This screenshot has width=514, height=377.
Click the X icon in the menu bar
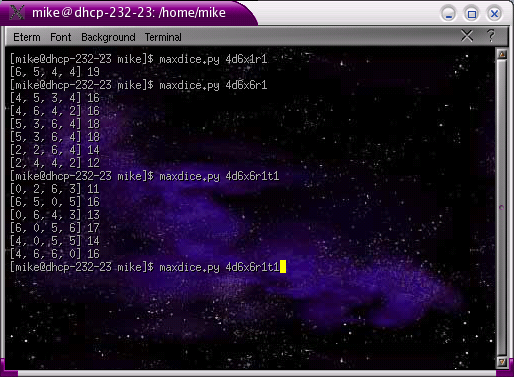tap(467, 36)
